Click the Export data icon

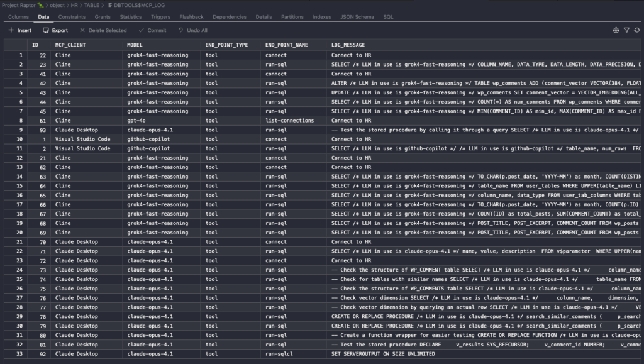45,30
